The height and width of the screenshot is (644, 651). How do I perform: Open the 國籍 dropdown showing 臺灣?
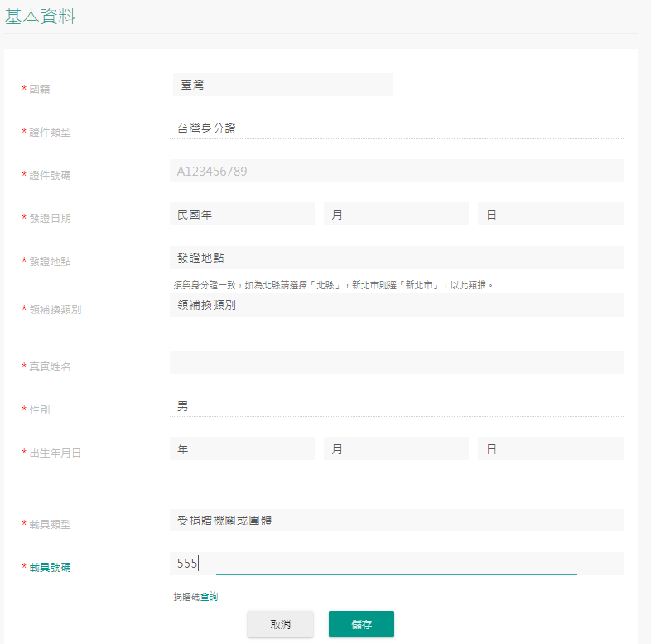pos(281,85)
